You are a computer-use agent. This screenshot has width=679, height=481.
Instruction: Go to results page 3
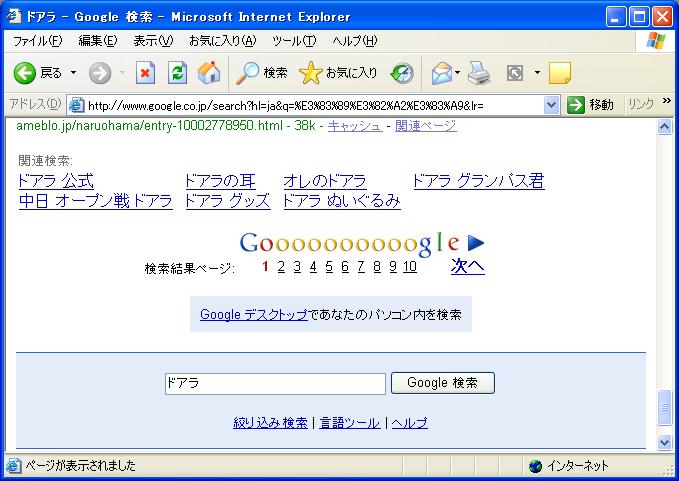pos(297,266)
